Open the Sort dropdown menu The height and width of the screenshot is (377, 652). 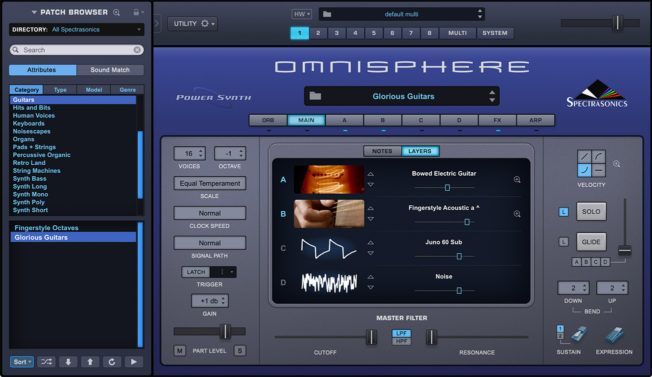click(x=22, y=362)
